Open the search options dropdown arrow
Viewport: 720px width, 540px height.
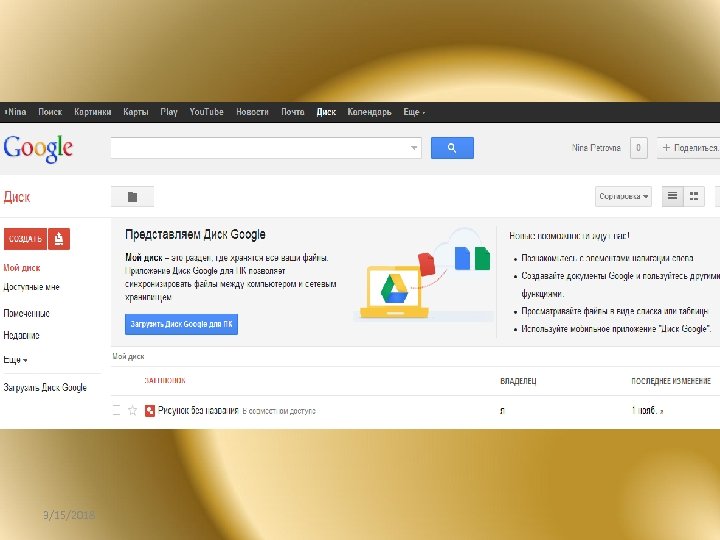(414, 148)
